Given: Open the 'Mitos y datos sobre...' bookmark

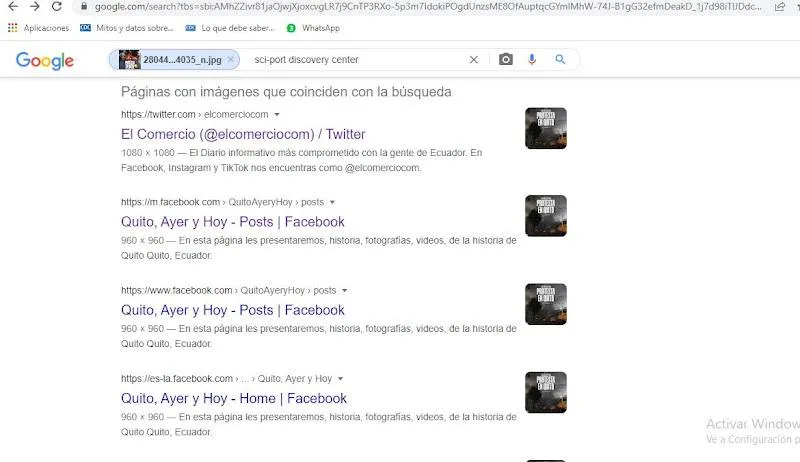Looking at the screenshot, I should pos(127,28).
